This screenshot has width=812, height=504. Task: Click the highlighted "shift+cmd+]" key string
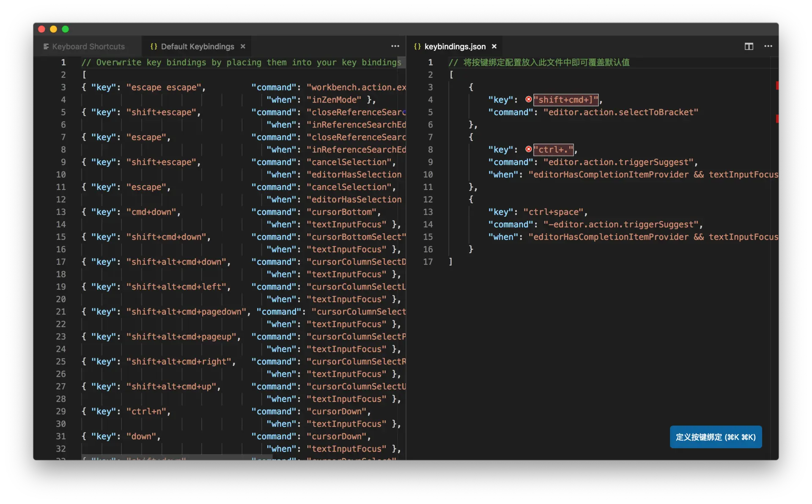pyautogui.click(x=565, y=100)
